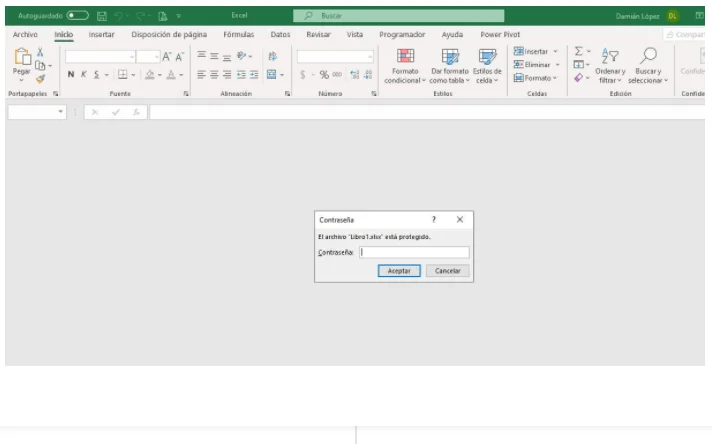The width and height of the screenshot is (712, 444).
Task: Toggle bold N formatting button
Action: tap(72, 75)
